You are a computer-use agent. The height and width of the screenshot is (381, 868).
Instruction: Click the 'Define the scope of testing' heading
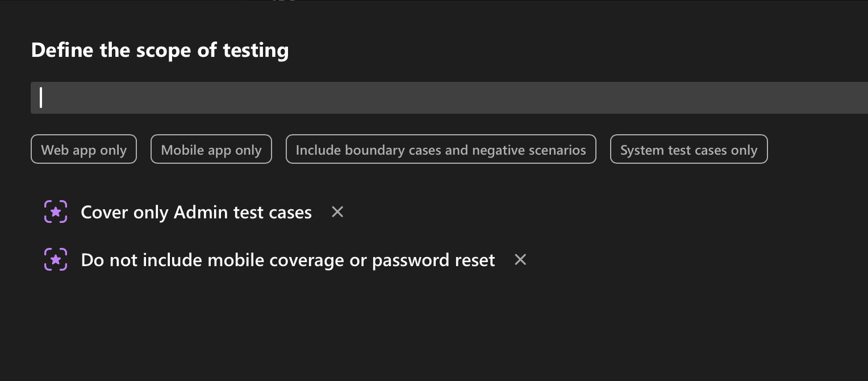coord(160,50)
